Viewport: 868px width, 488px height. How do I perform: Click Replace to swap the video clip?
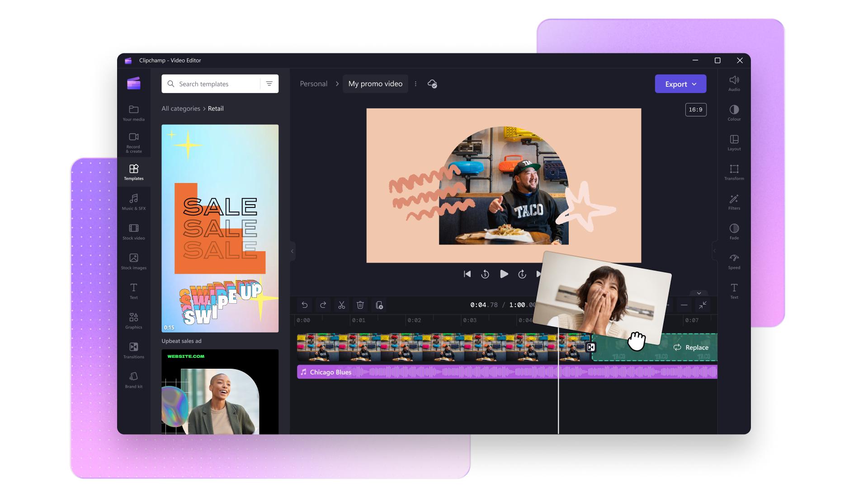coord(690,347)
